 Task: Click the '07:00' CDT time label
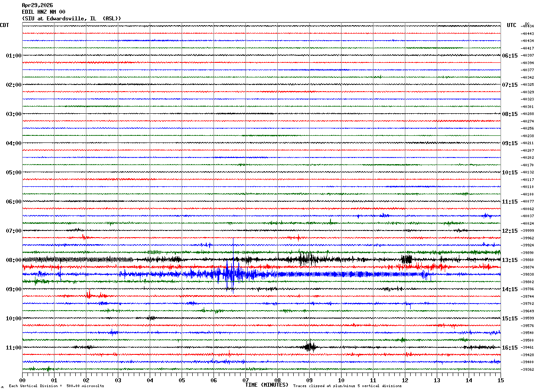14,231
